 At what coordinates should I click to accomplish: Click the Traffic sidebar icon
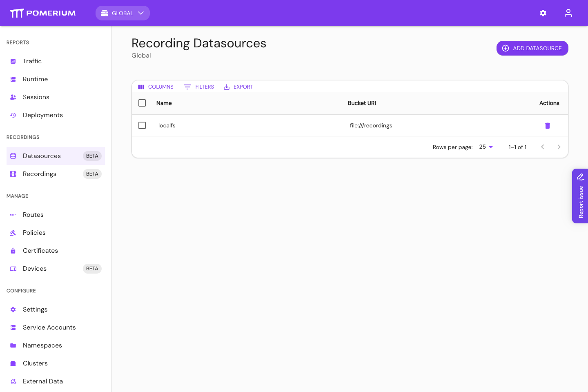tap(13, 61)
